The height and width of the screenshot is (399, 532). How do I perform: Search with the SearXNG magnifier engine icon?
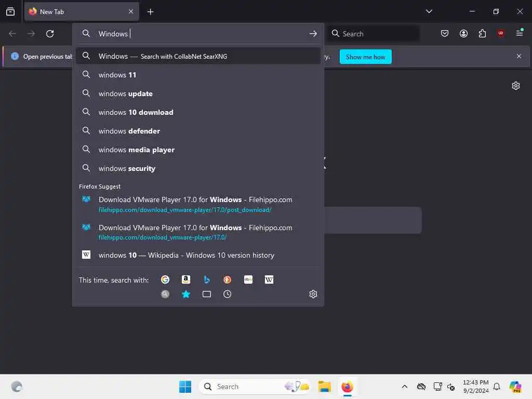pyautogui.click(x=165, y=294)
